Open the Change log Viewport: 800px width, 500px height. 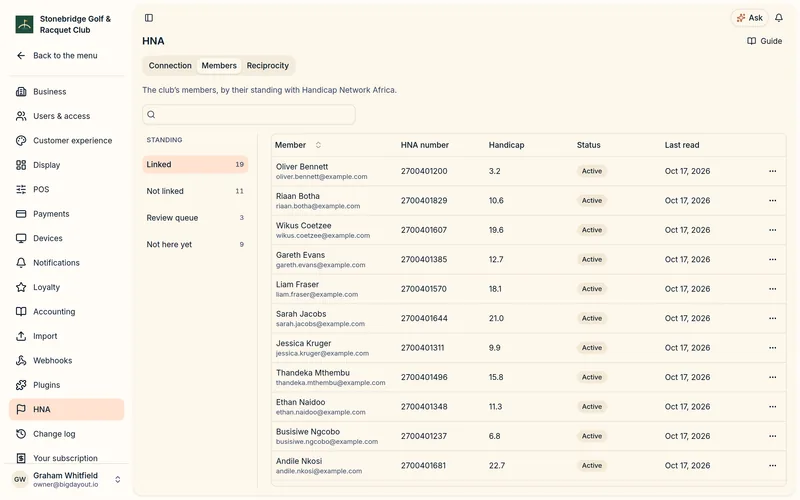click(x=66, y=434)
